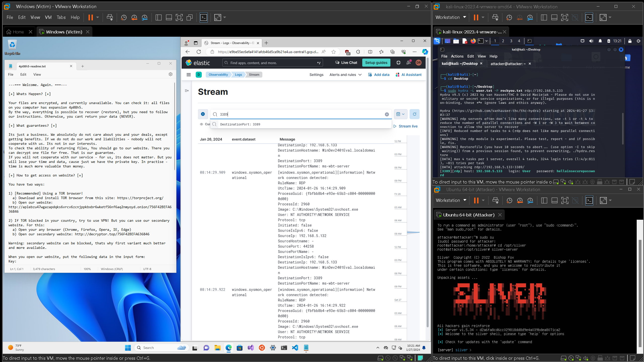This screenshot has height=362, width=644.
Task: Click the Stream search query field
Action: pos(301,114)
